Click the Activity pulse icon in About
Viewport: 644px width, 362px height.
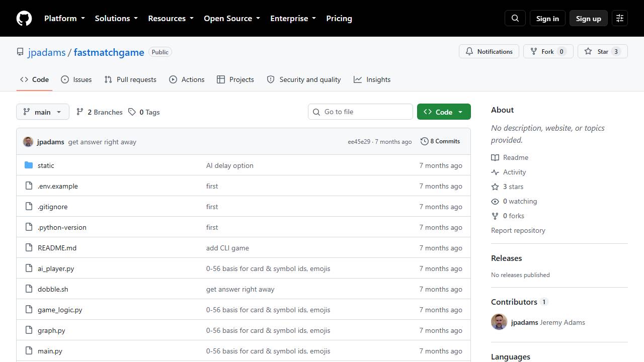(x=495, y=172)
